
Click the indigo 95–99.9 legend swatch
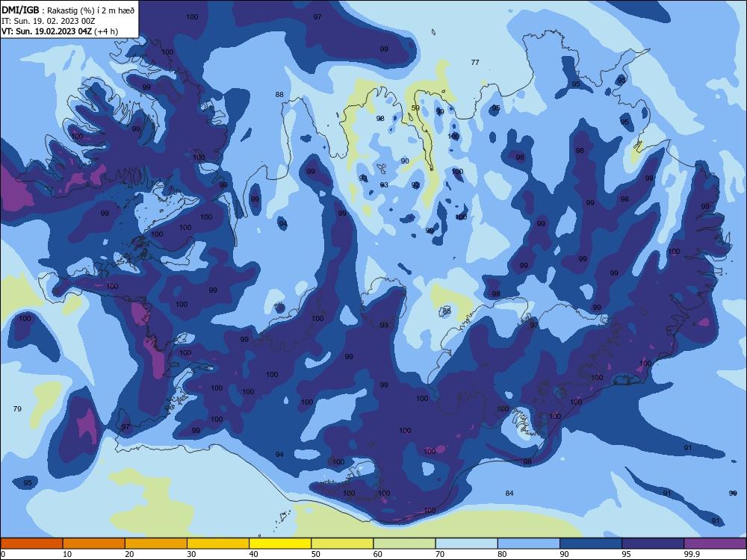click(653, 544)
